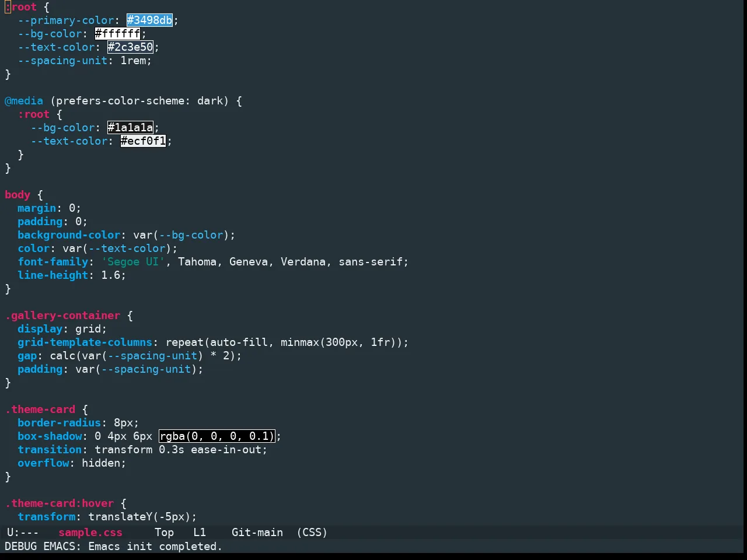
Task: Click the box-shadow property
Action: [50, 436]
